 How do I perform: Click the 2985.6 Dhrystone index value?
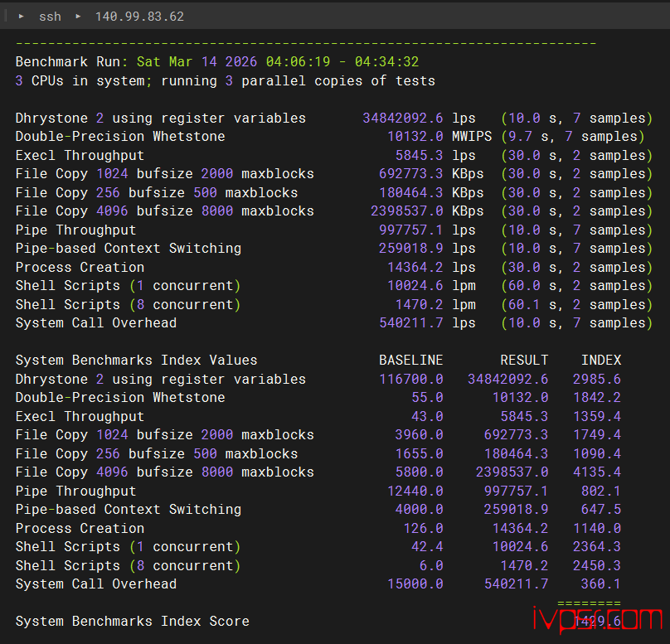[x=596, y=379]
